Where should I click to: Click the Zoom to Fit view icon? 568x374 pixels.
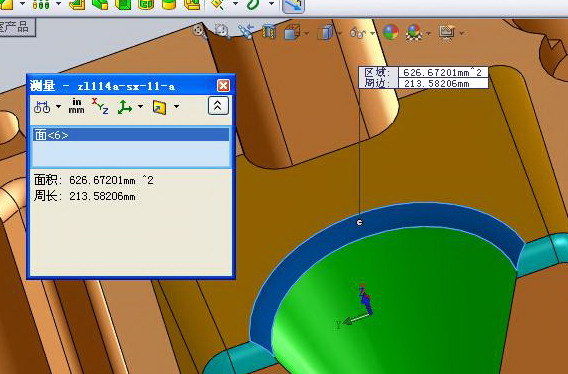pyautogui.click(x=199, y=31)
